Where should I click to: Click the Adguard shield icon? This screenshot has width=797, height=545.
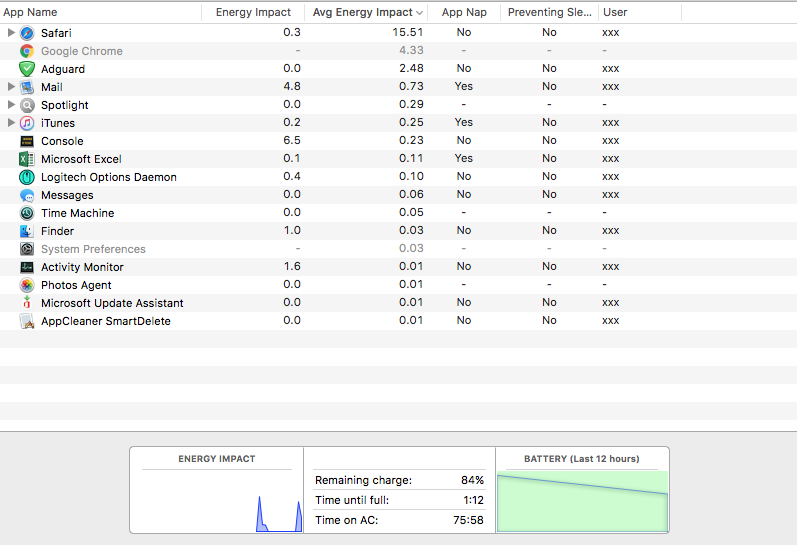[27, 69]
